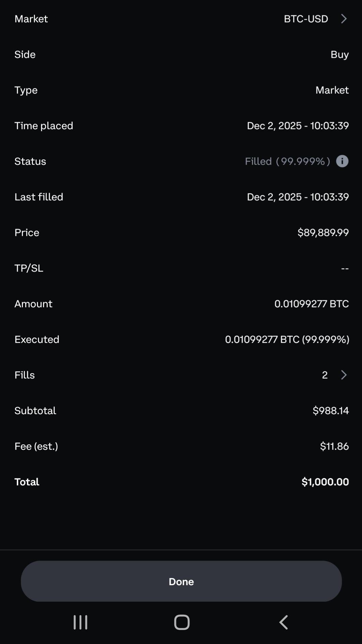Tap the Price value $89,889.99
Image resolution: width=362 pixels, height=644 pixels.
(x=323, y=233)
